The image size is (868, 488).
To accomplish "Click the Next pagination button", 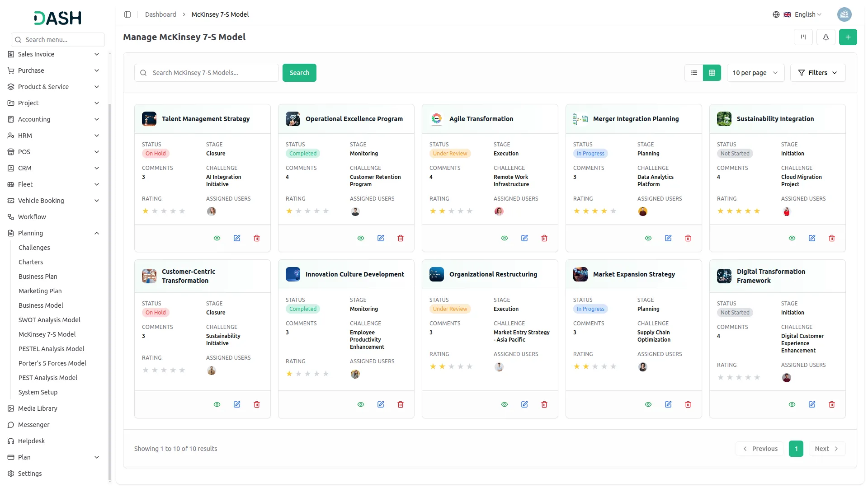I will point(827,449).
